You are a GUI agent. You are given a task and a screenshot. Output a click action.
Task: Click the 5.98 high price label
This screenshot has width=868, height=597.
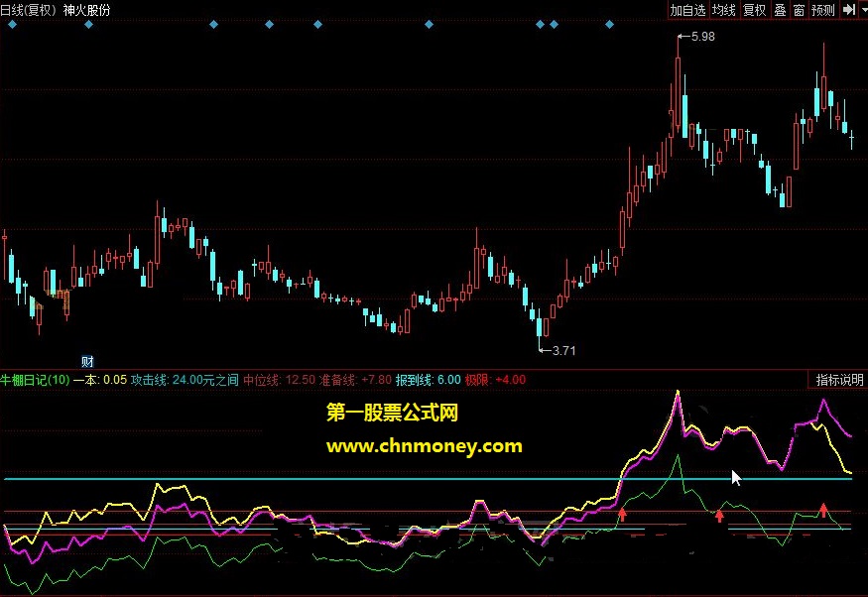click(x=703, y=37)
